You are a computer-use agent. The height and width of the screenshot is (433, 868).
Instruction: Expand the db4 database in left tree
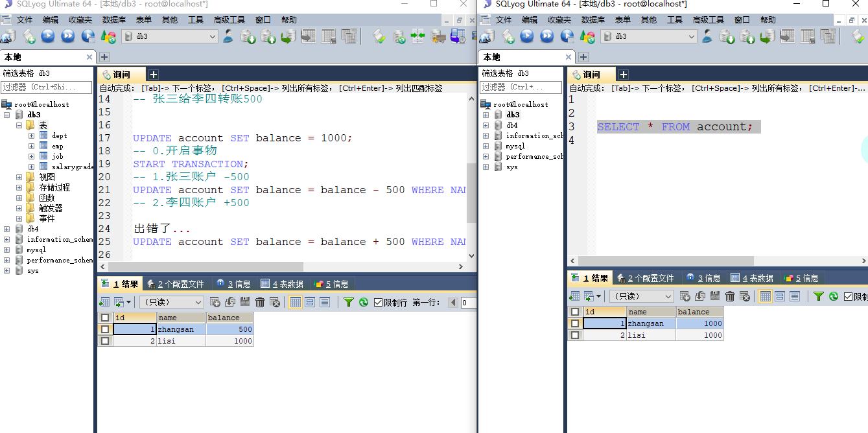click(6, 229)
